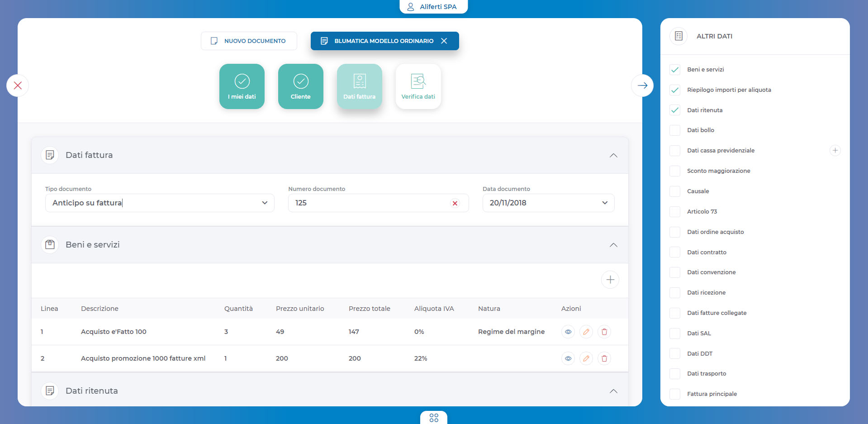This screenshot has width=868, height=424.
Task: Switch to the Cliente step
Action: tap(300, 86)
